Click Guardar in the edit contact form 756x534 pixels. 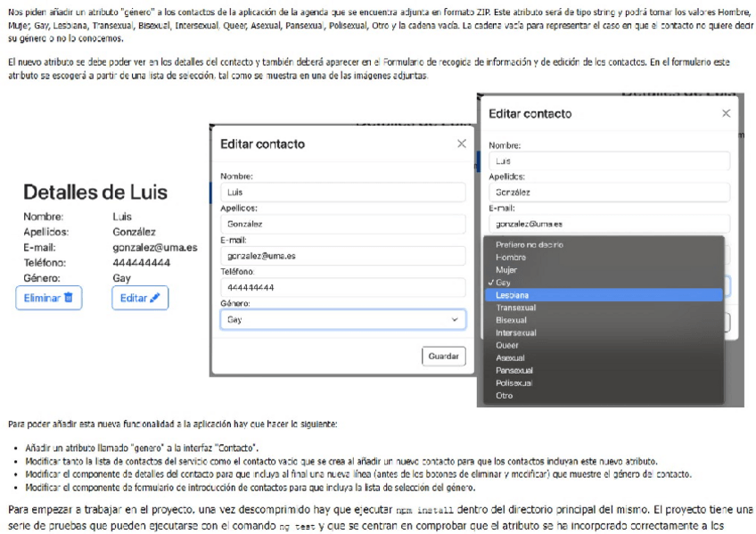444,357
